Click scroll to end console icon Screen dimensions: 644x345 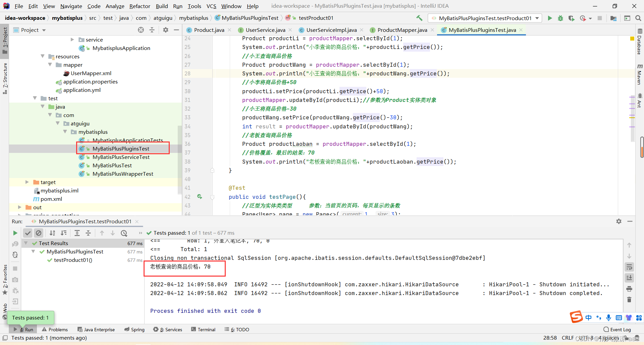[x=629, y=278]
